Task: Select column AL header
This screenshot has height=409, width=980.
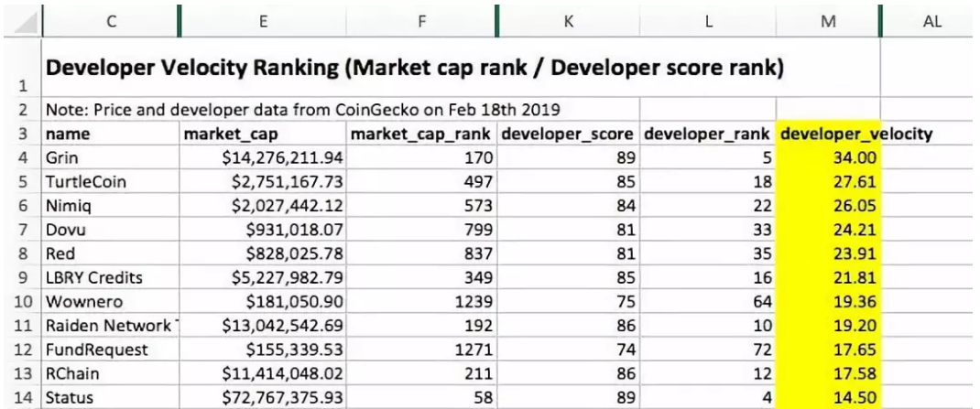Action: (931, 21)
